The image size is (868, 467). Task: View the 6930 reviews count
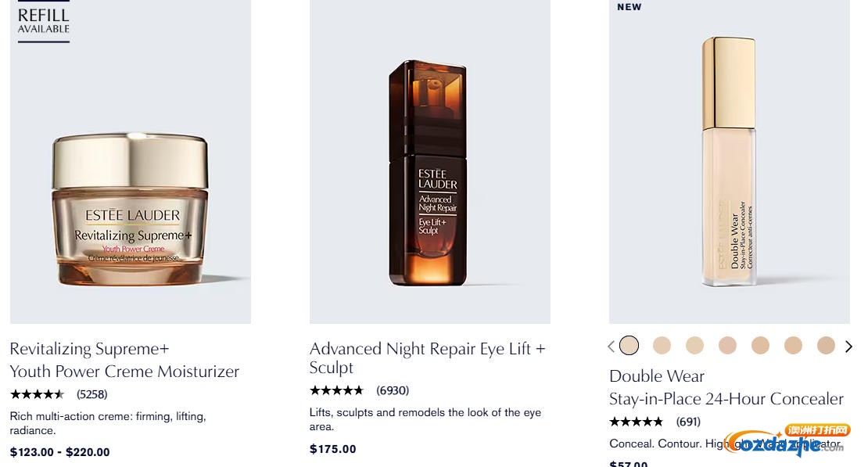pos(393,390)
